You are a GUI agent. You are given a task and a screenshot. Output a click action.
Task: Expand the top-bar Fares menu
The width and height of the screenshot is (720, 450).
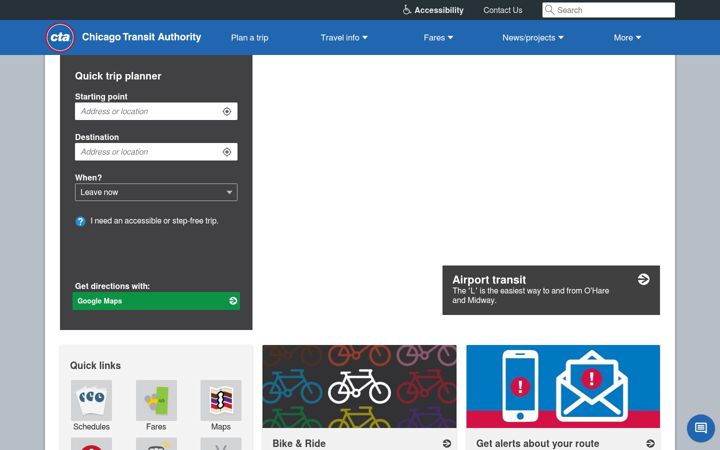(438, 38)
